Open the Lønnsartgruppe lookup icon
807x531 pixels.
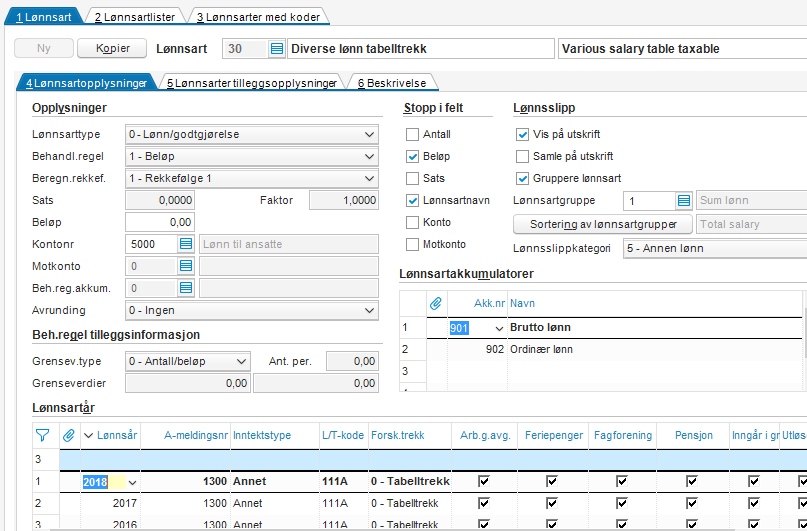683,200
